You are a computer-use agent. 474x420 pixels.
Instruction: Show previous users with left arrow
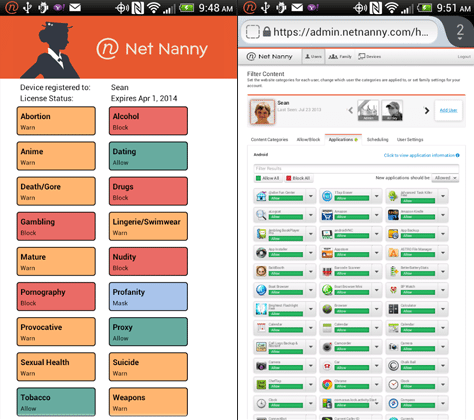(350, 110)
